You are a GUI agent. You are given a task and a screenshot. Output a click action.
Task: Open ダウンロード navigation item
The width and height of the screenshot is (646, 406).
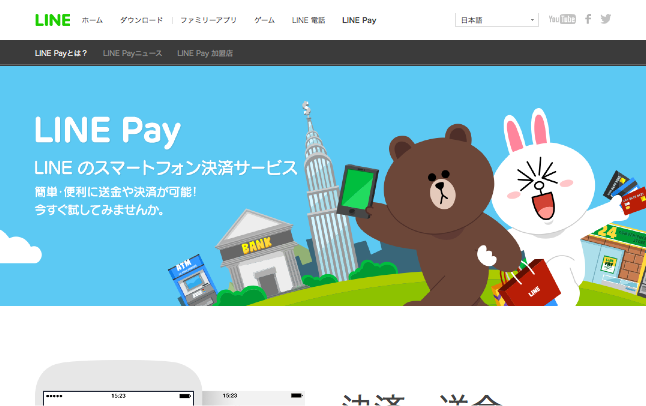pos(141,20)
